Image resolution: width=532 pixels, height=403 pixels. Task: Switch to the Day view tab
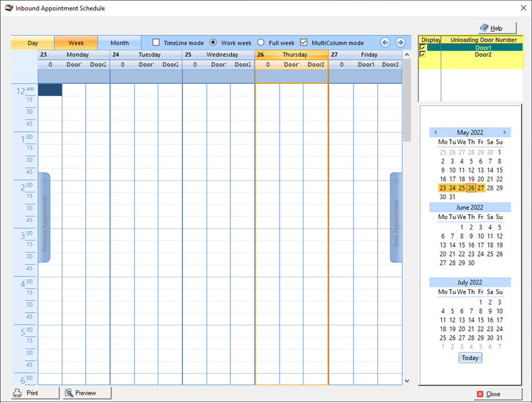33,43
